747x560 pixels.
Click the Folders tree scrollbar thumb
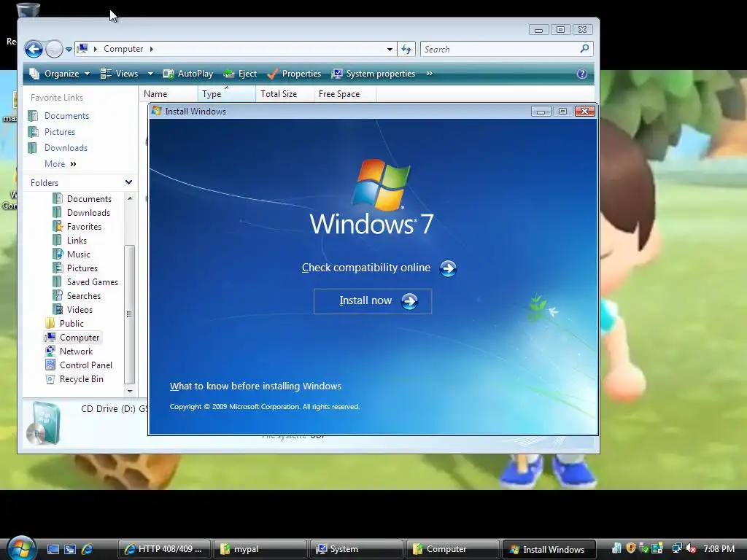coord(130,314)
